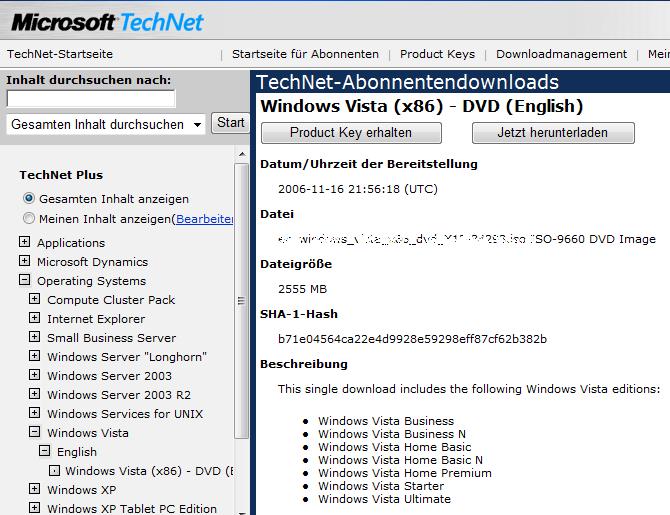Open the Bearbeiten link

pos(204,219)
